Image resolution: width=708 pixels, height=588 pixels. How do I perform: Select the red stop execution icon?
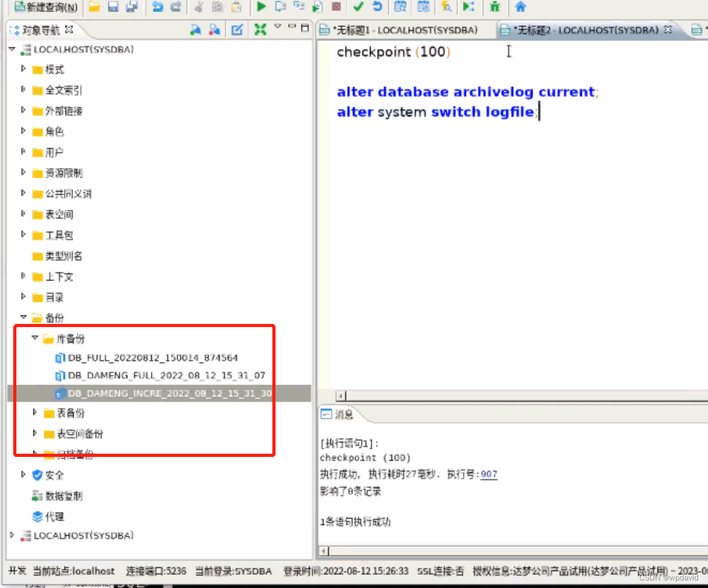(x=335, y=8)
